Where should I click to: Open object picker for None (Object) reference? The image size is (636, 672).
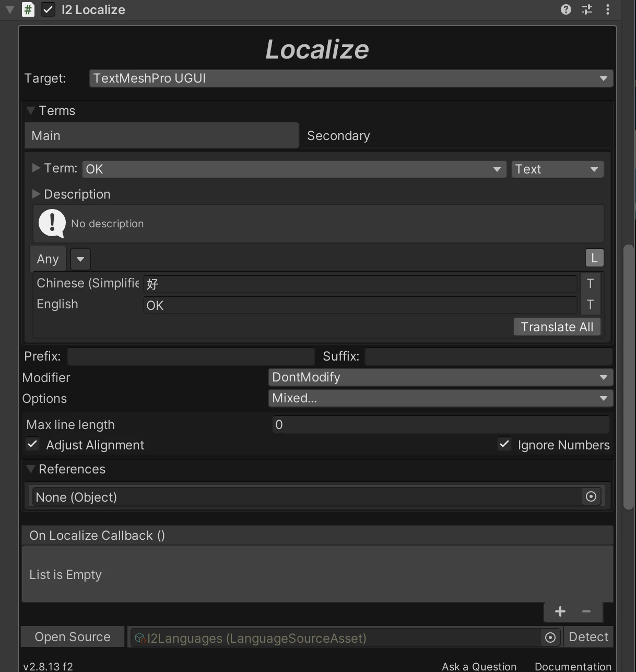point(591,496)
